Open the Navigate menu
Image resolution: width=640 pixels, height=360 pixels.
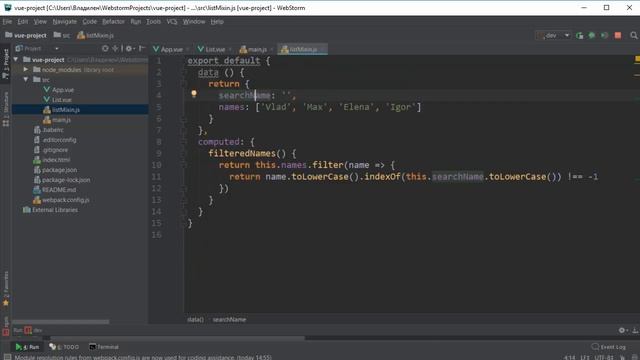(x=64, y=22)
